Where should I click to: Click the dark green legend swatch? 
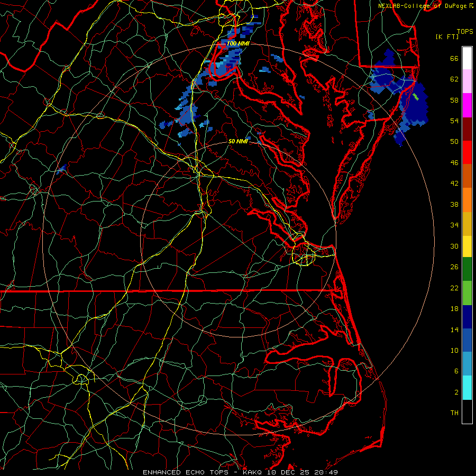coord(467,269)
